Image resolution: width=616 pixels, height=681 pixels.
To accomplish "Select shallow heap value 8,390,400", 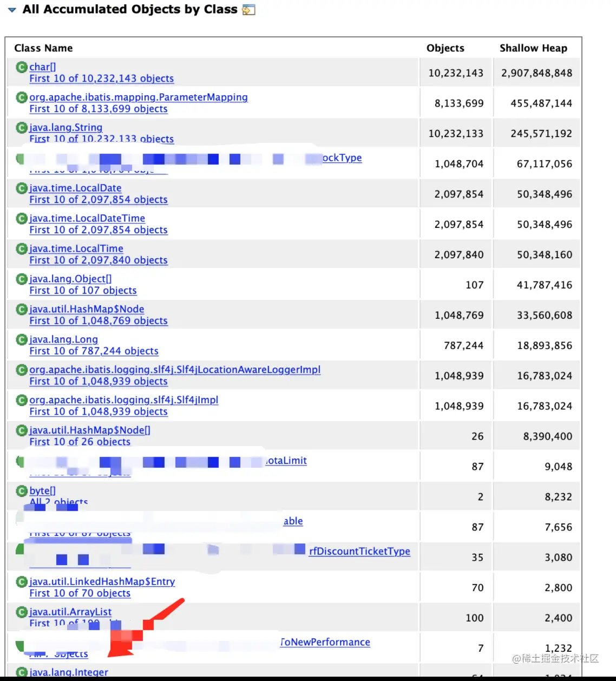I will click(547, 437).
